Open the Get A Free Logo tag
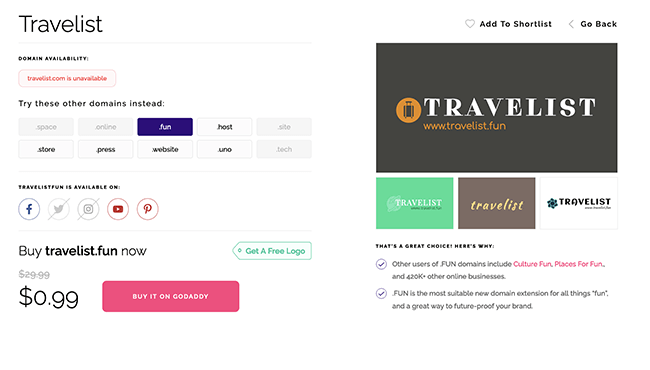Viewport: 650px width, 370px height. pyautogui.click(x=272, y=251)
